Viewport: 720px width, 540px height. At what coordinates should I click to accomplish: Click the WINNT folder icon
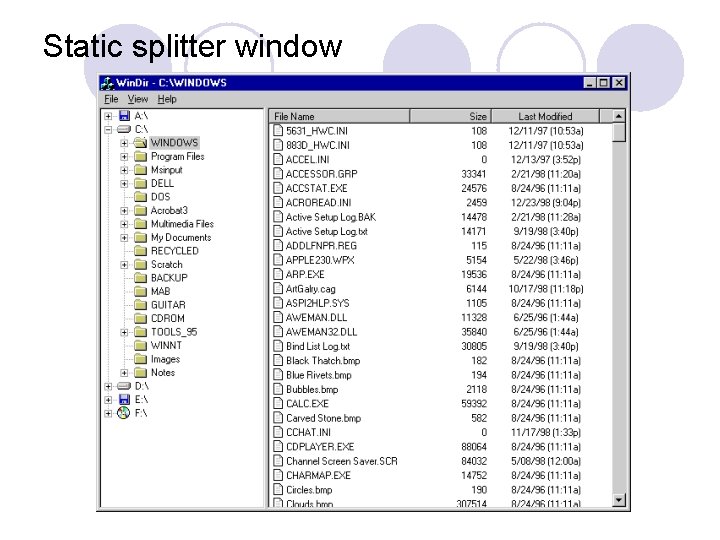click(x=140, y=346)
